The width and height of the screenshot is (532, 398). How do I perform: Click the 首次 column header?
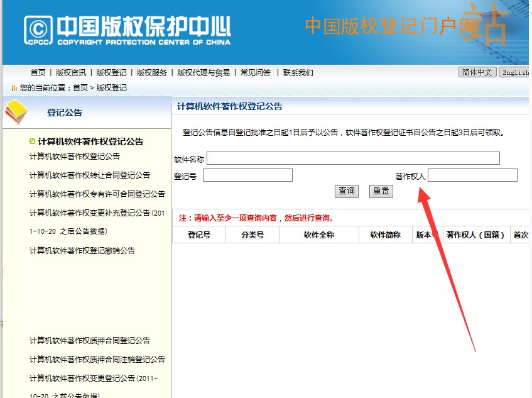tap(521, 235)
